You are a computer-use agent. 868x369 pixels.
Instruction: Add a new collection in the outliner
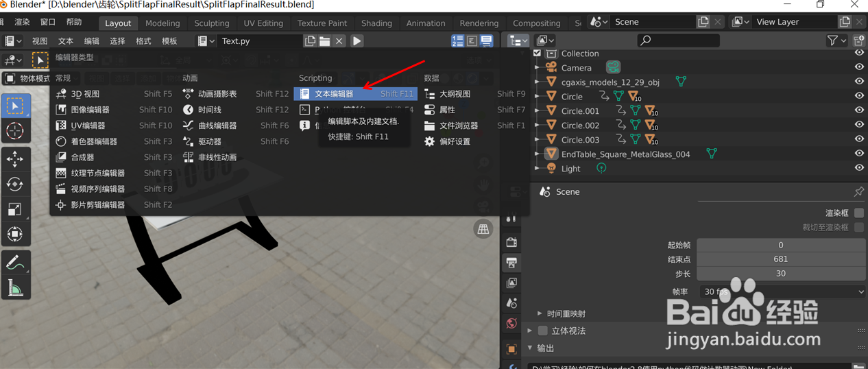[858, 41]
